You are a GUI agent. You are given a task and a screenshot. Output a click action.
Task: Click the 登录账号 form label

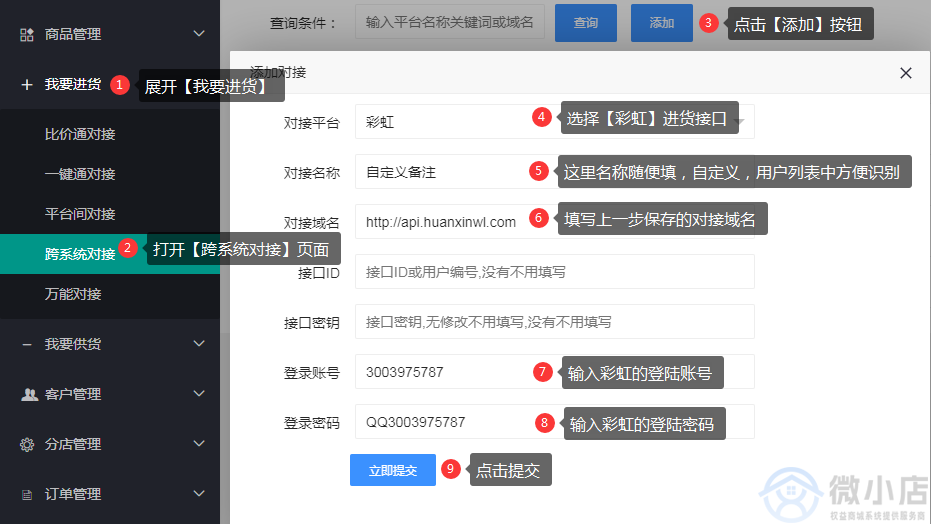point(312,373)
